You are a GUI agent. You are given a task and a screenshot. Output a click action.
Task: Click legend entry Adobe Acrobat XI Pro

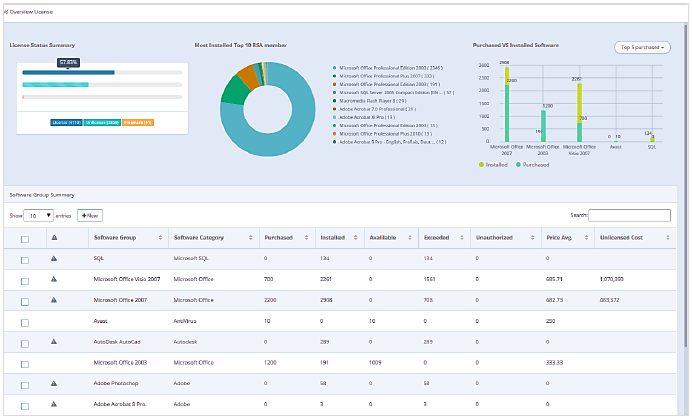[364, 117]
